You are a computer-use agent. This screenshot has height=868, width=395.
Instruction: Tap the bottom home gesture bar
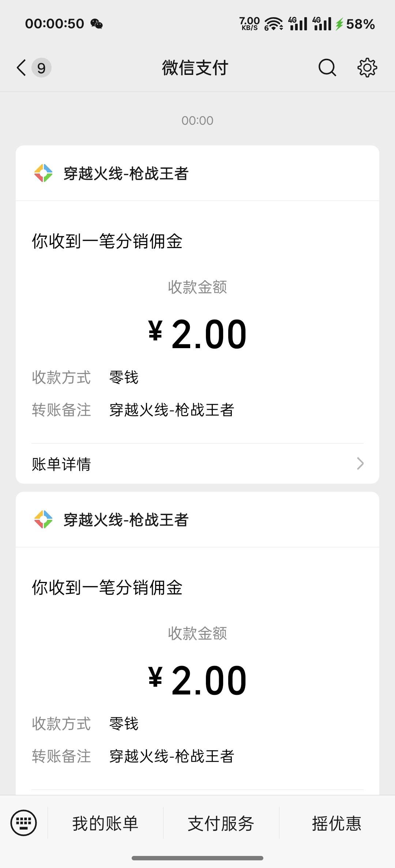pyautogui.click(x=197, y=858)
